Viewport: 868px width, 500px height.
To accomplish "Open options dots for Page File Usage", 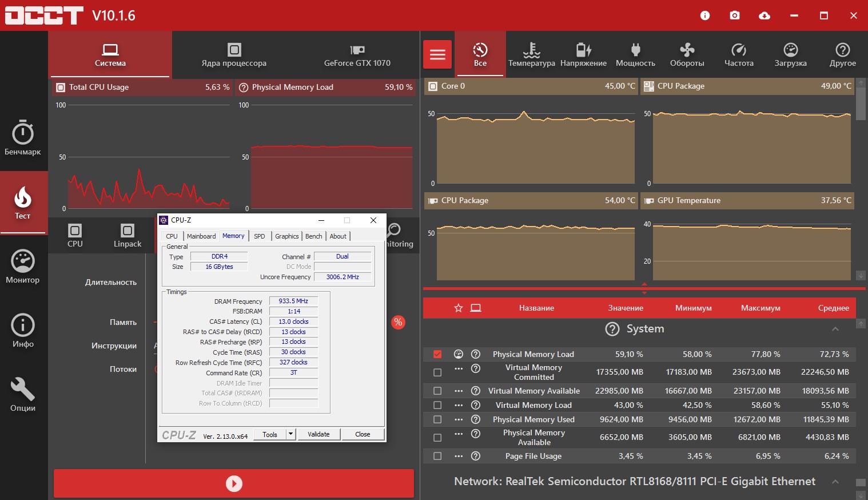I will click(459, 456).
